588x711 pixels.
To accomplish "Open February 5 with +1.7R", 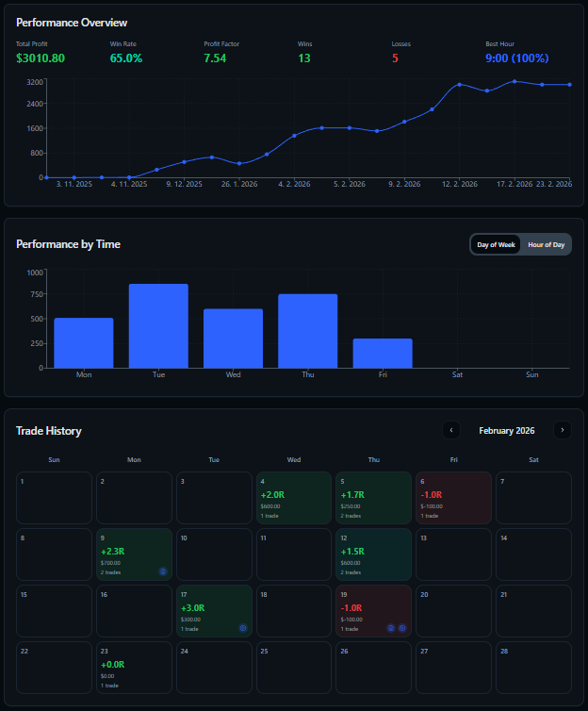I will click(374, 498).
